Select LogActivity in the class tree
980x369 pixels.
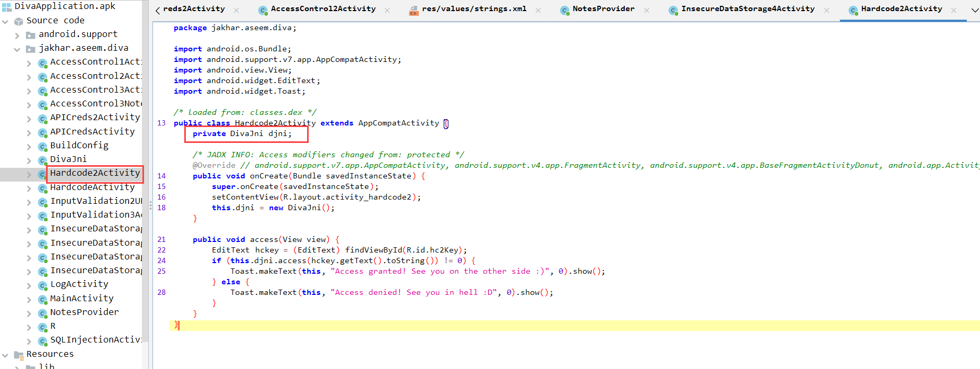click(x=79, y=284)
